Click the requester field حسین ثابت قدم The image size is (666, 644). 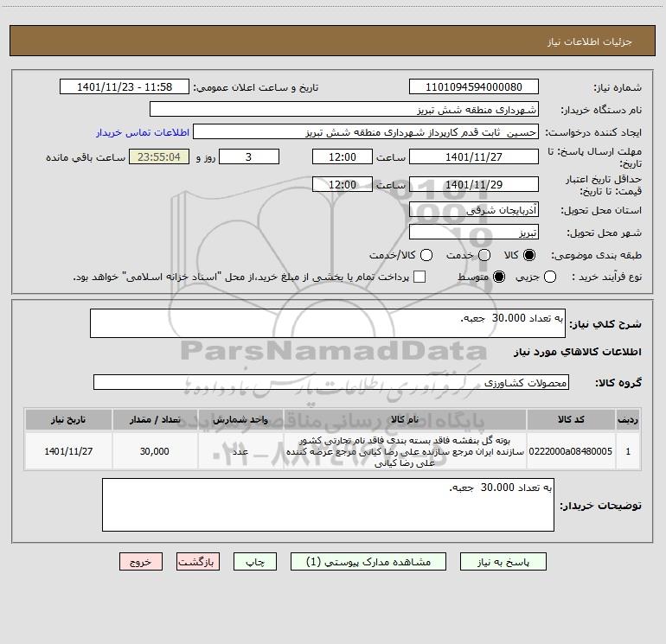[x=366, y=132]
